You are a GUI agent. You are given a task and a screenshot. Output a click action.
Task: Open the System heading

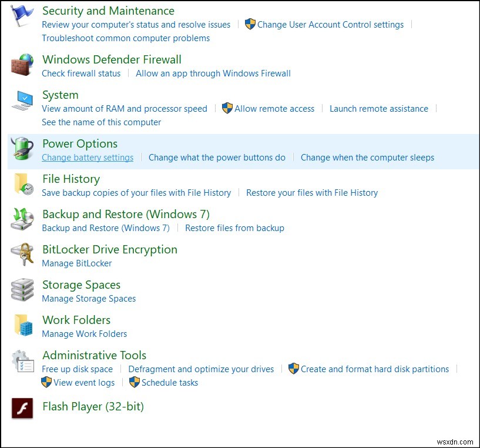click(61, 95)
